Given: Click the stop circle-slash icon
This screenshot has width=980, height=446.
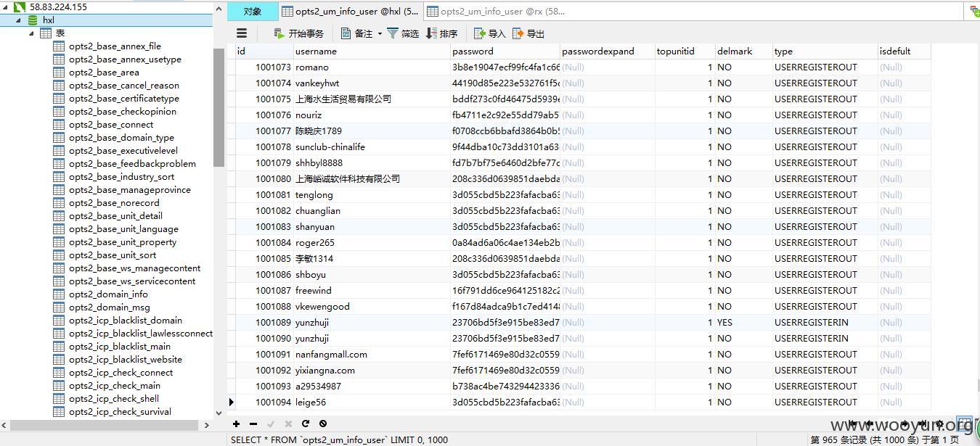Looking at the screenshot, I should (x=323, y=424).
